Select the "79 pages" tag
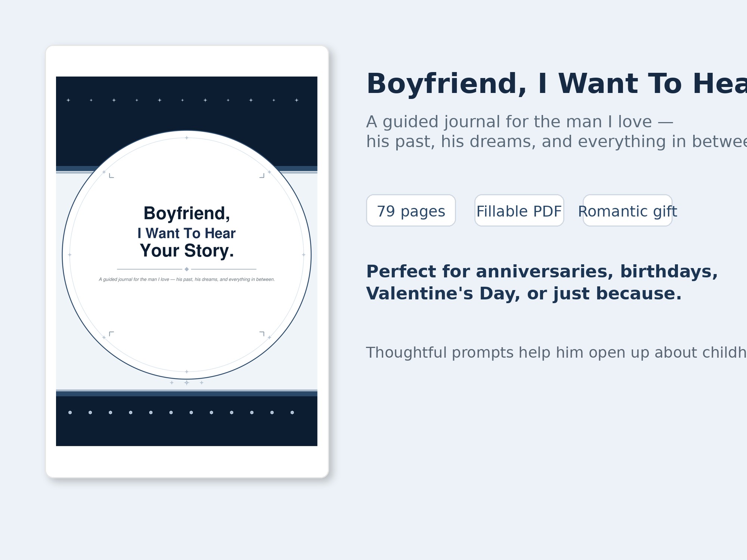Viewport: 747px width, 560px height. (411, 211)
